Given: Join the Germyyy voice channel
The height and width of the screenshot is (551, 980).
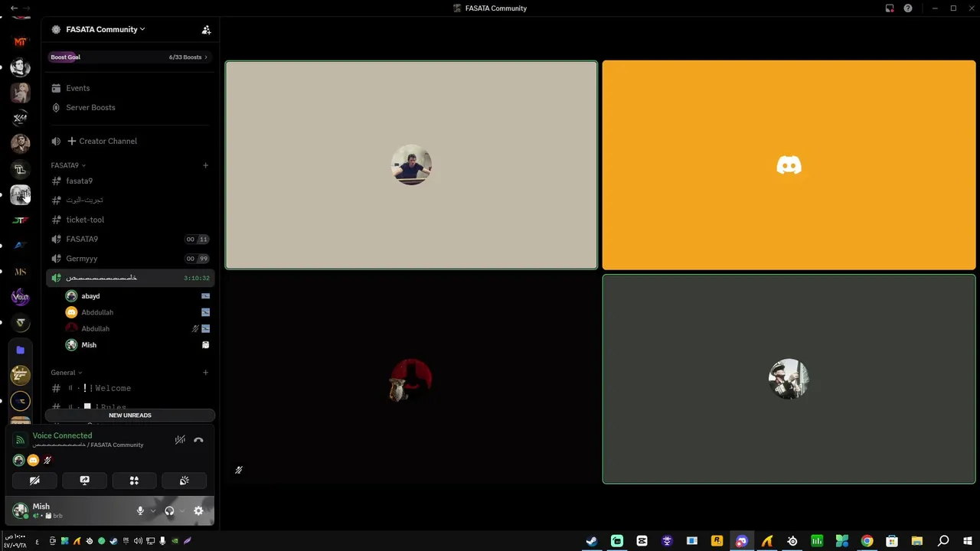Looking at the screenshot, I should pyautogui.click(x=129, y=259).
